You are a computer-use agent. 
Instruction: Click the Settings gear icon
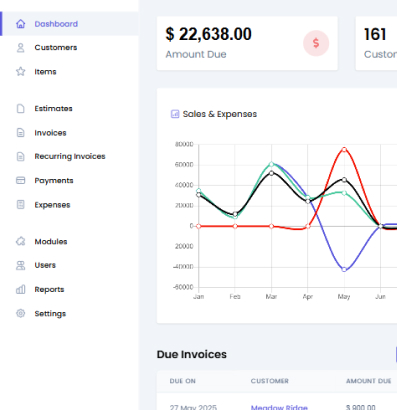point(21,313)
